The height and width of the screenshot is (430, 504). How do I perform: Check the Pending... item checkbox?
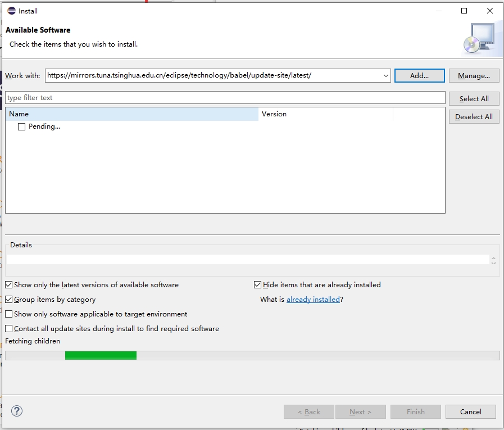pyautogui.click(x=21, y=126)
